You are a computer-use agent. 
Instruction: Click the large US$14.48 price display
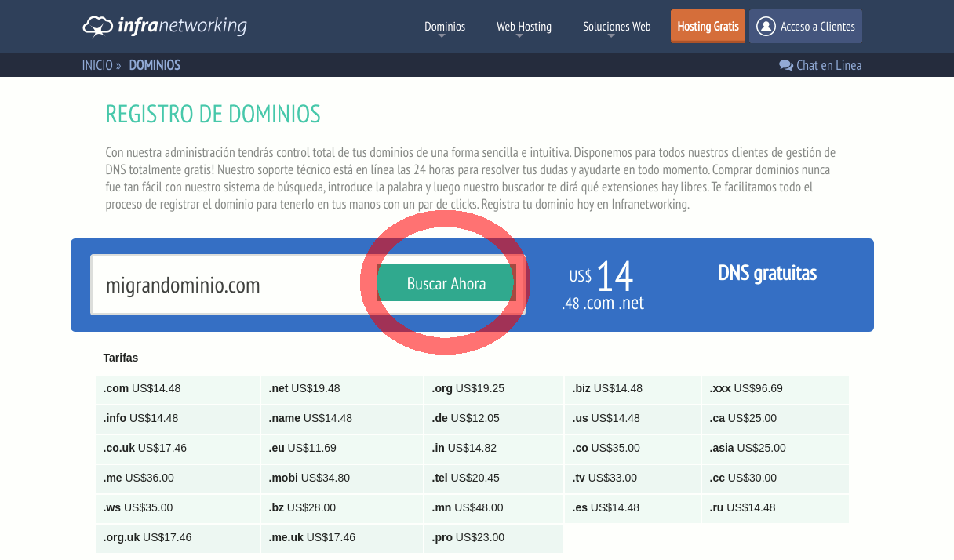604,284
